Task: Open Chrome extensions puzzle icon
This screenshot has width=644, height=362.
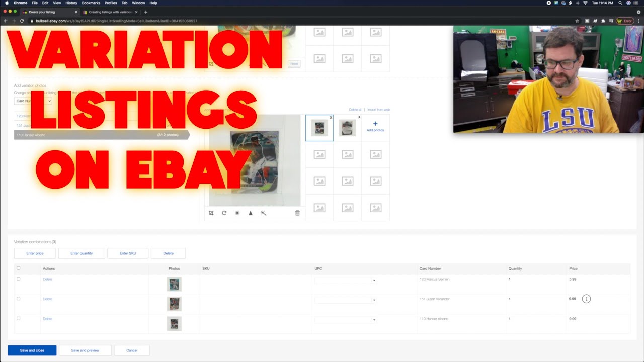Action: 603,21
